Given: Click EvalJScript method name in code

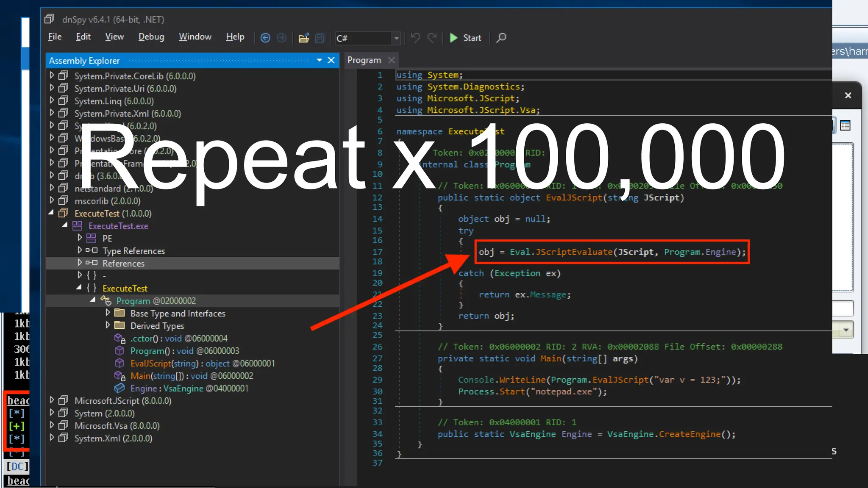Looking at the screenshot, I should pos(574,198).
